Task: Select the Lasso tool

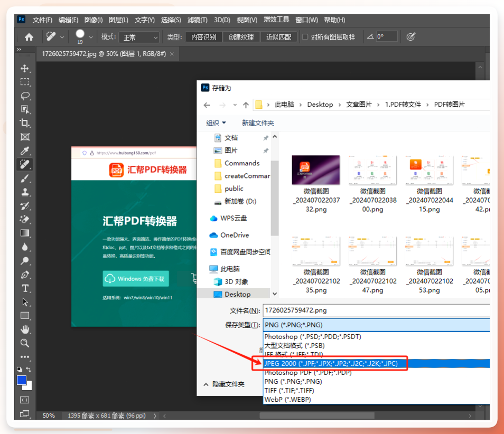Action: 25,96
